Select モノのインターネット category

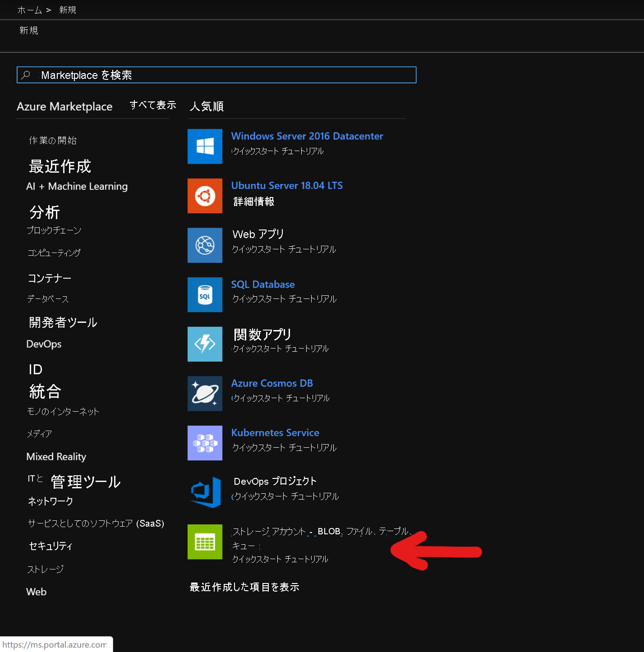point(63,411)
